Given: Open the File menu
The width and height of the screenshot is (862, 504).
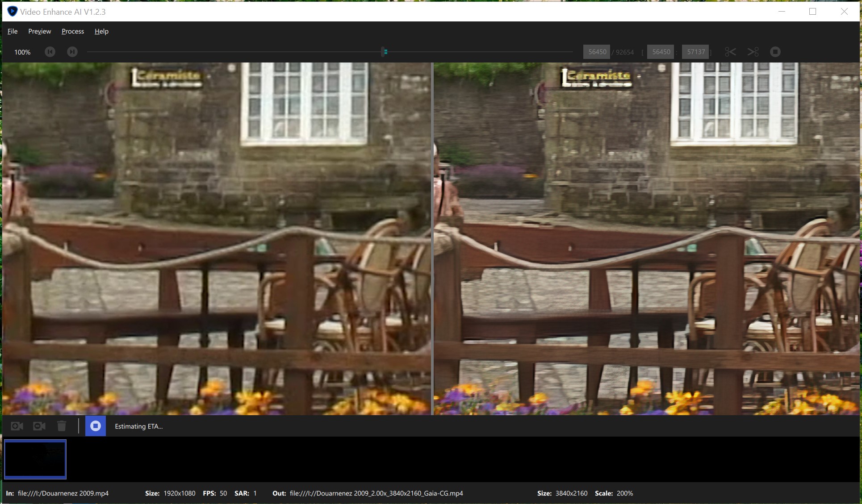Looking at the screenshot, I should click(13, 31).
